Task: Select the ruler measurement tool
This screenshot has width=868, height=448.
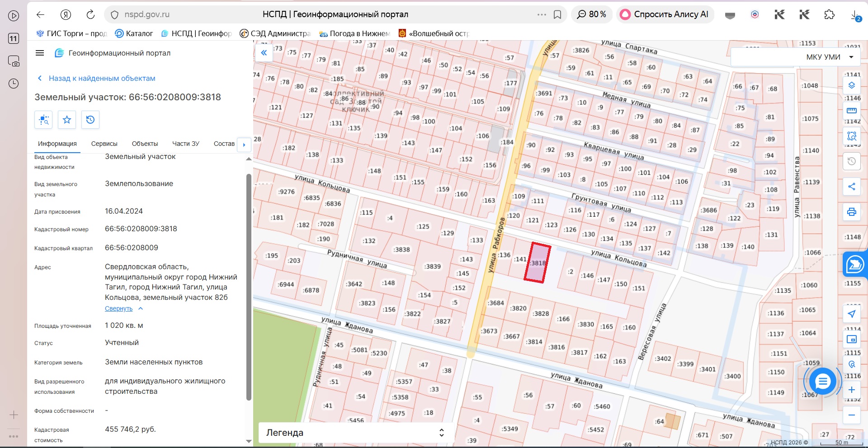Action: coord(852,110)
